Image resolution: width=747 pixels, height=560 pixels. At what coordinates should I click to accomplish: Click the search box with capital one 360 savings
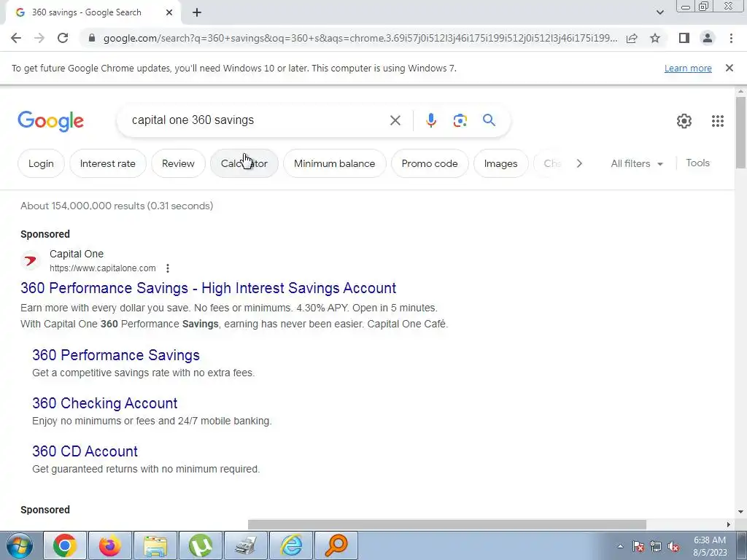[x=252, y=120]
